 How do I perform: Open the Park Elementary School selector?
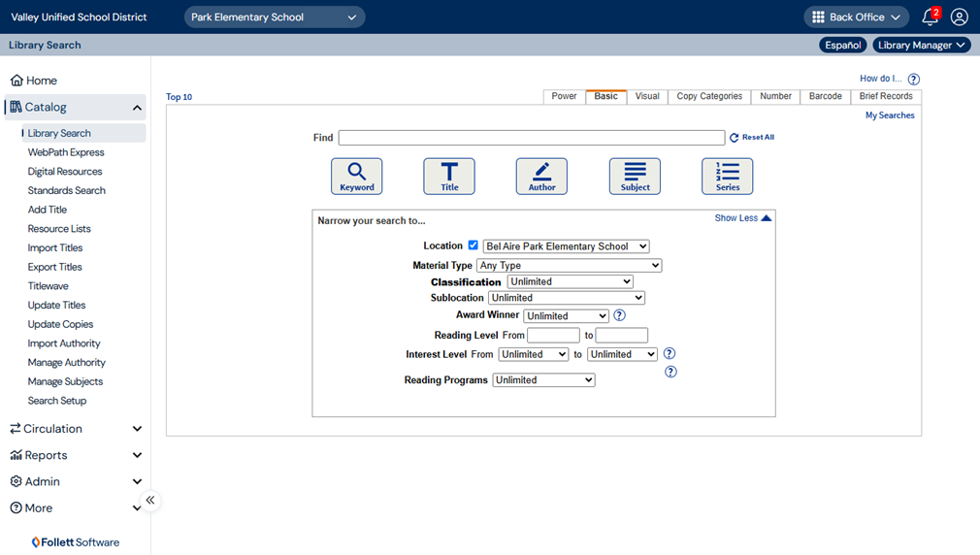pos(275,16)
